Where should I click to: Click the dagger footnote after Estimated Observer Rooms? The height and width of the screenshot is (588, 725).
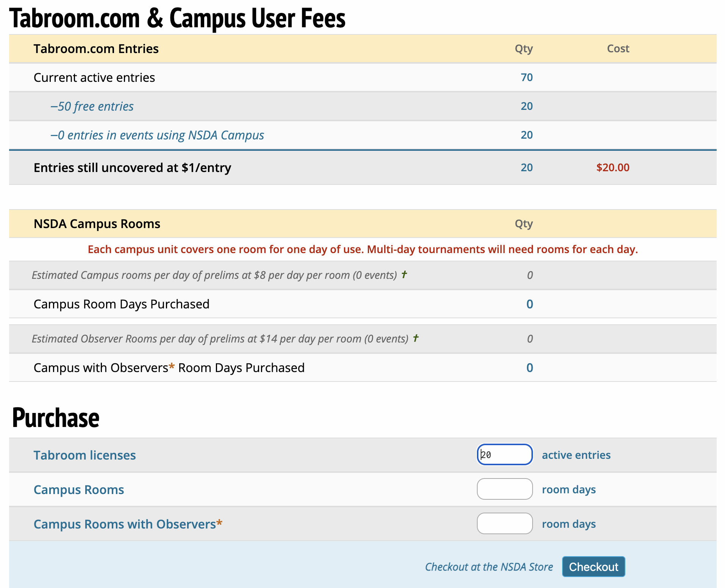tap(416, 338)
